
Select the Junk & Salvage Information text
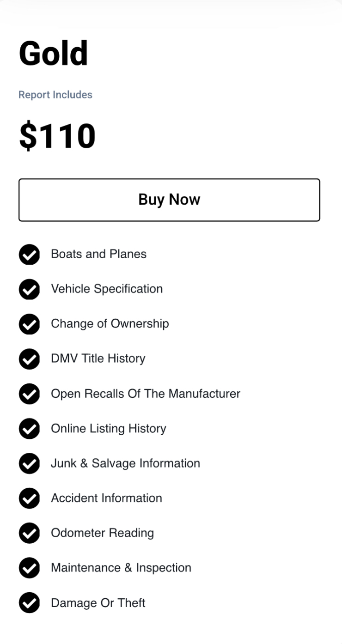pyautogui.click(x=125, y=463)
